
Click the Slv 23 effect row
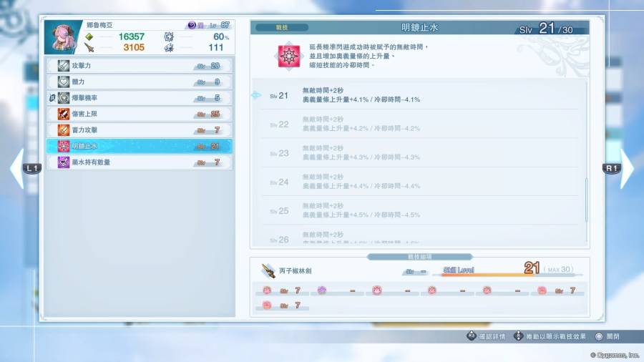419,152
